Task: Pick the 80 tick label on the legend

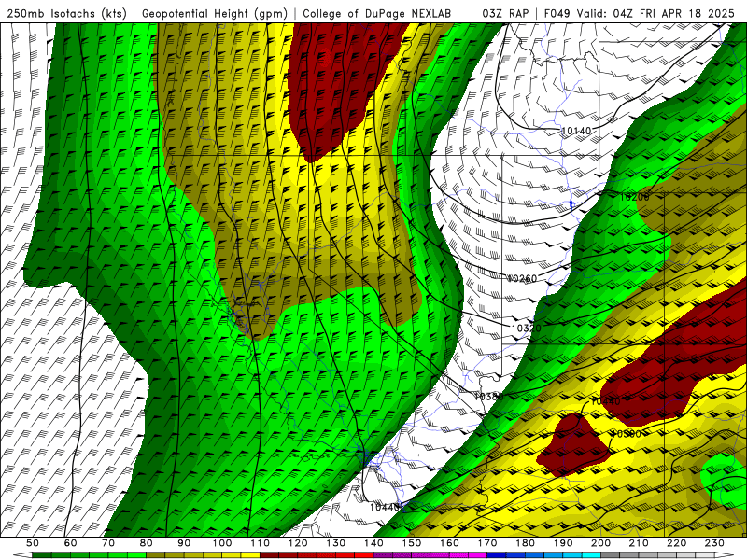Action: 146,543
